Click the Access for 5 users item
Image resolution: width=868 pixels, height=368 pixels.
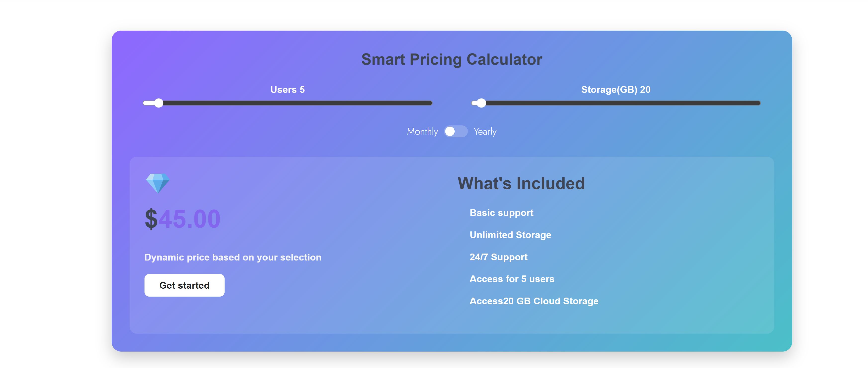pos(512,279)
